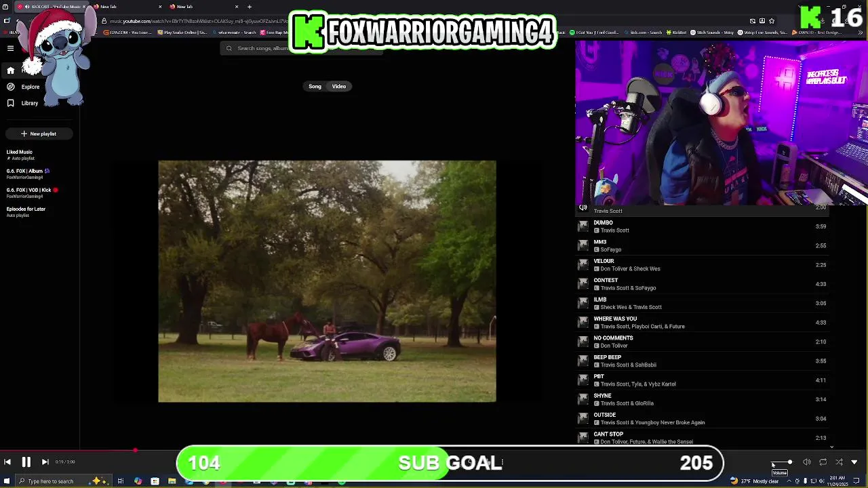868x488 pixels.
Task: Switch to Song mode
Action: point(315,87)
